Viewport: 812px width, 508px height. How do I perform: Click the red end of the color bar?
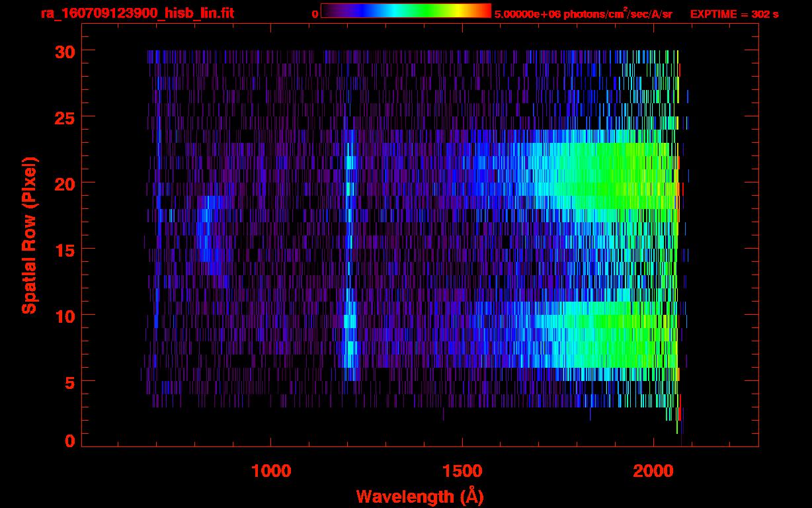point(485,11)
